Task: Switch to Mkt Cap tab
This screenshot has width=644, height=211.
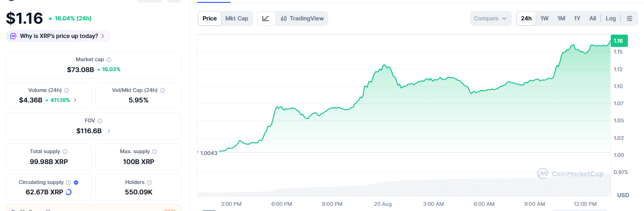Action: 237,18
